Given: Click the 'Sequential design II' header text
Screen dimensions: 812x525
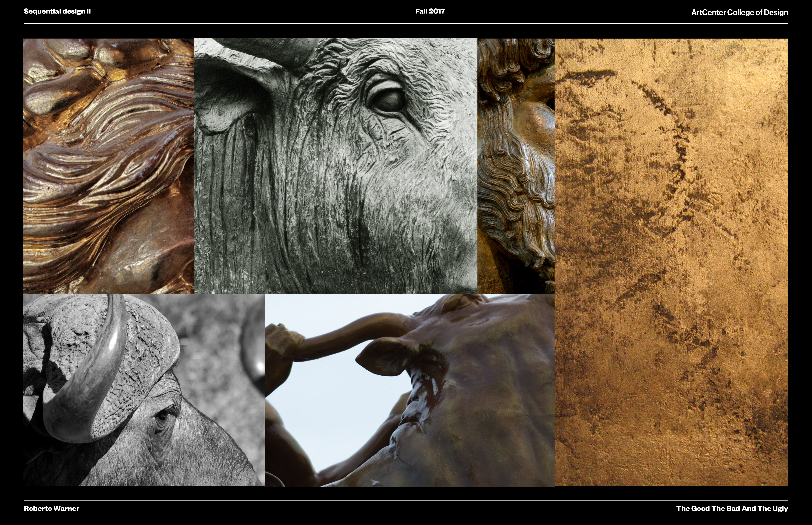Looking at the screenshot, I should tap(57, 11).
